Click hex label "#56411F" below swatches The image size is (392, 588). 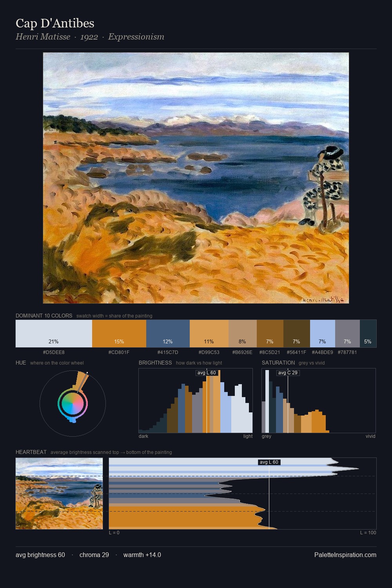pyautogui.click(x=296, y=352)
